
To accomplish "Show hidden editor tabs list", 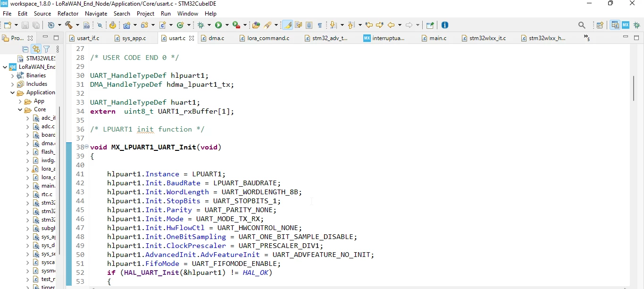I will [587, 38].
